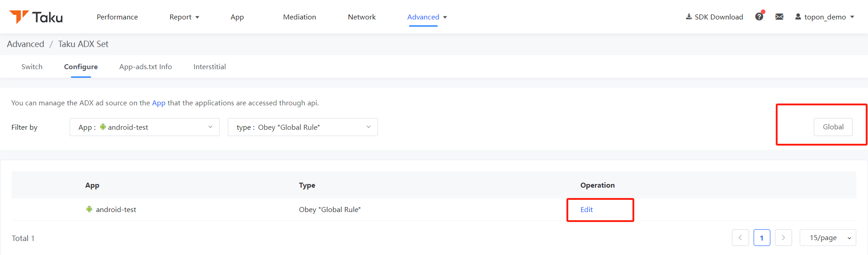Click the SDK Download link
The width and height of the screenshot is (868, 255).
[x=714, y=17]
